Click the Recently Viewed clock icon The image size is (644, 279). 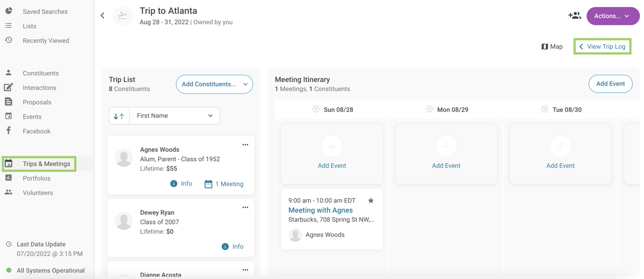click(x=9, y=40)
